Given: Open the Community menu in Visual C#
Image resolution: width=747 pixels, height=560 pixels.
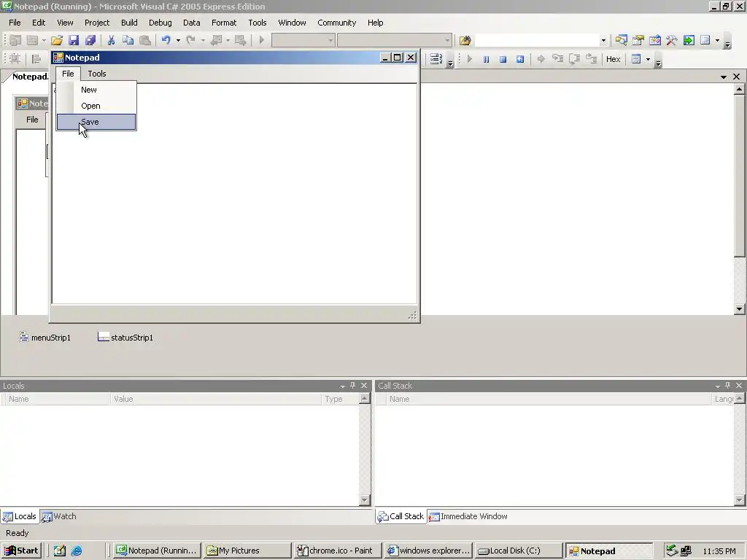Looking at the screenshot, I should click(337, 23).
